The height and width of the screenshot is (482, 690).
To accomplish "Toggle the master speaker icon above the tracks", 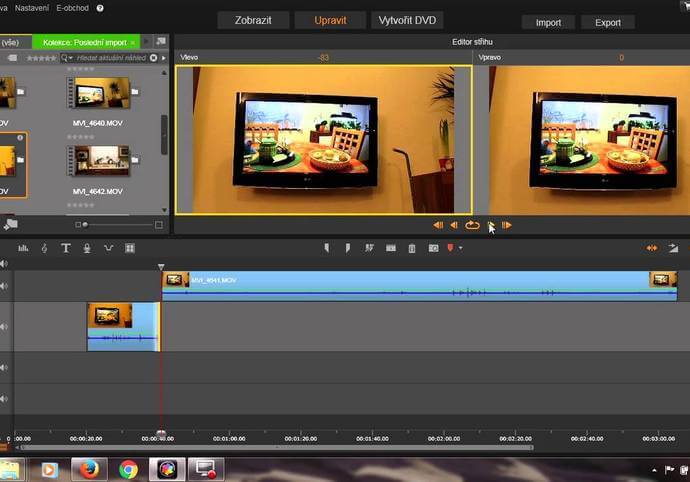I will (4, 264).
